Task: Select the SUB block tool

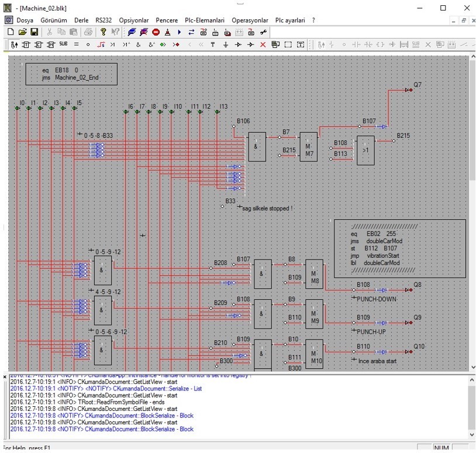Action: click(63, 44)
